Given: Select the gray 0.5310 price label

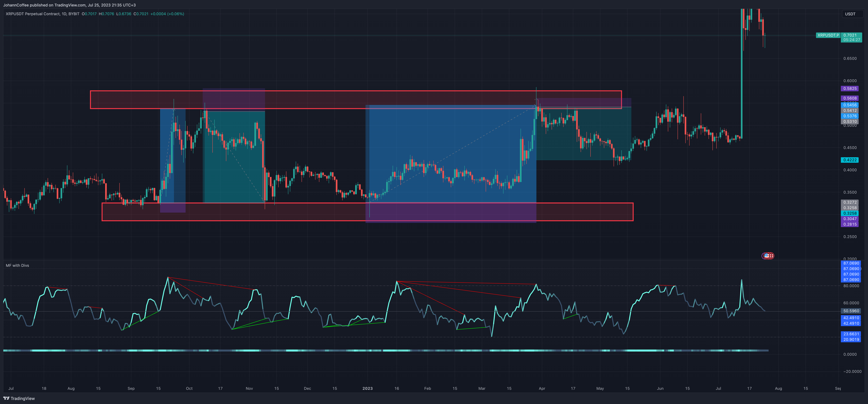Looking at the screenshot, I should [850, 121].
